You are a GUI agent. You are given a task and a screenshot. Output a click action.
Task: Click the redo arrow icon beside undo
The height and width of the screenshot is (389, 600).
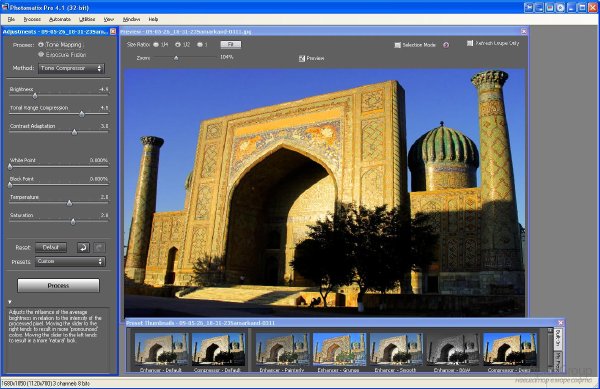[99, 247]
